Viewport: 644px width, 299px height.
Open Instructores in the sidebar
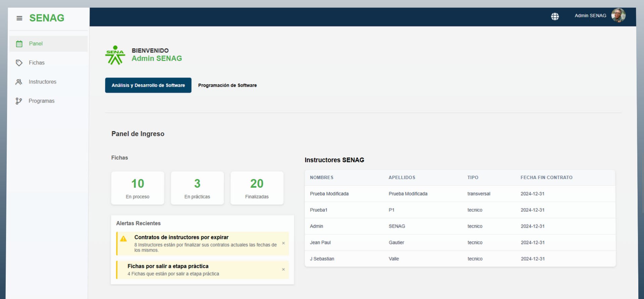pos(42,82)
